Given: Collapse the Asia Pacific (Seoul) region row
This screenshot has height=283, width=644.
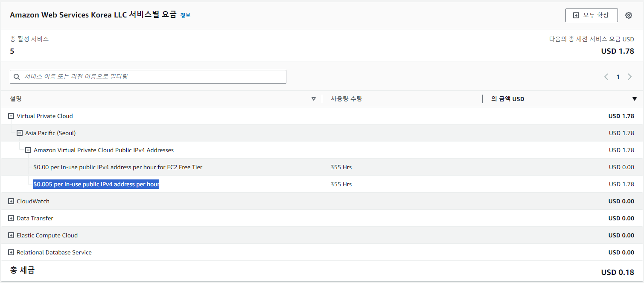Looking at the screenshot, I should coord(20,133).
